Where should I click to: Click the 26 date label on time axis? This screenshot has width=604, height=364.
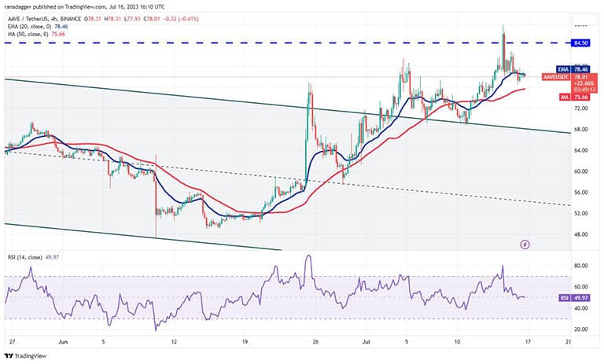pyautogui.click(x=315, y=342)
